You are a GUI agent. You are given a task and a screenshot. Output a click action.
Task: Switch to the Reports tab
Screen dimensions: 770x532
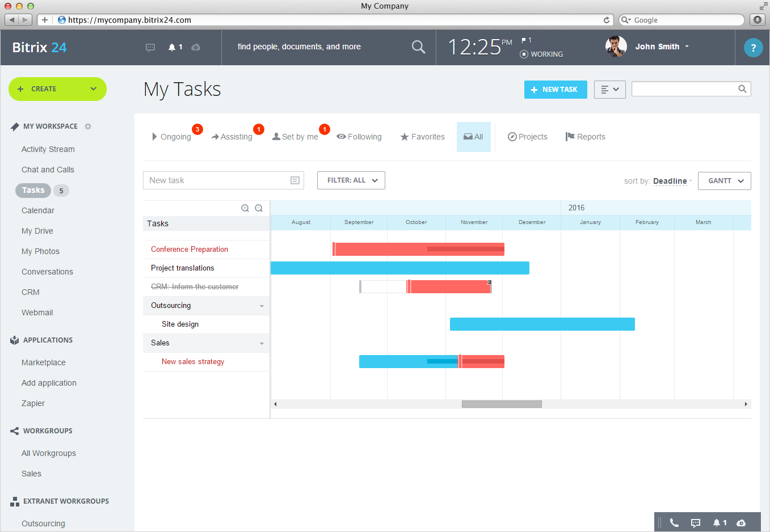click(586, 137)
